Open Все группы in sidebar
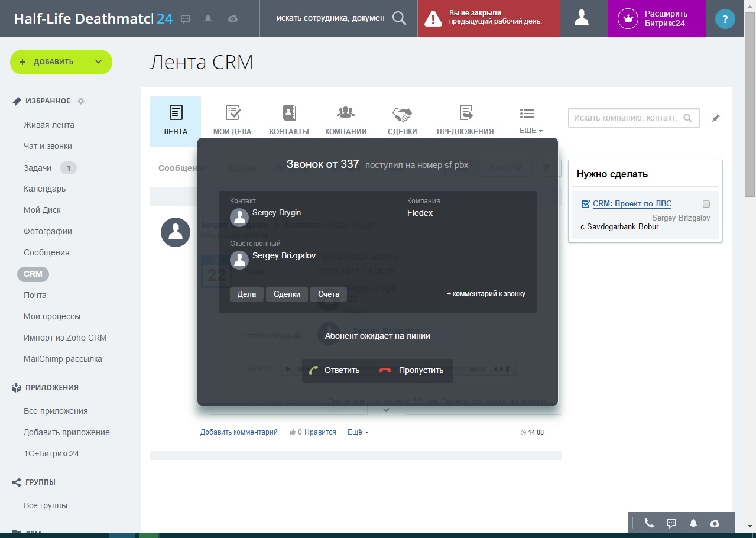 [x=46, y=505]
